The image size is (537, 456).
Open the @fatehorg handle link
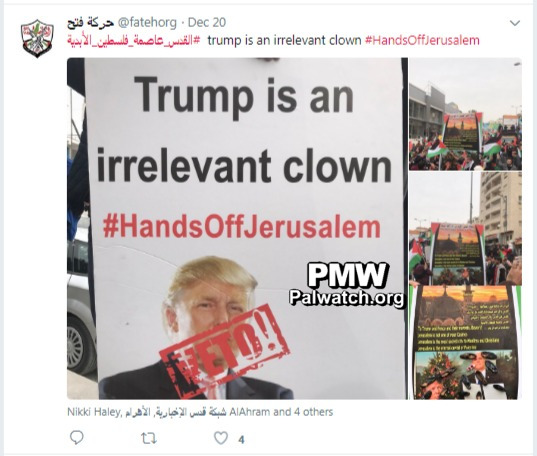[147, 23]
